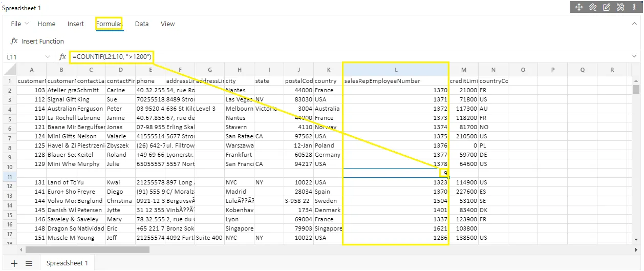Switch to the Home tab
The image size is (644, 271).
pyautogui.click(x=47, y=24)
